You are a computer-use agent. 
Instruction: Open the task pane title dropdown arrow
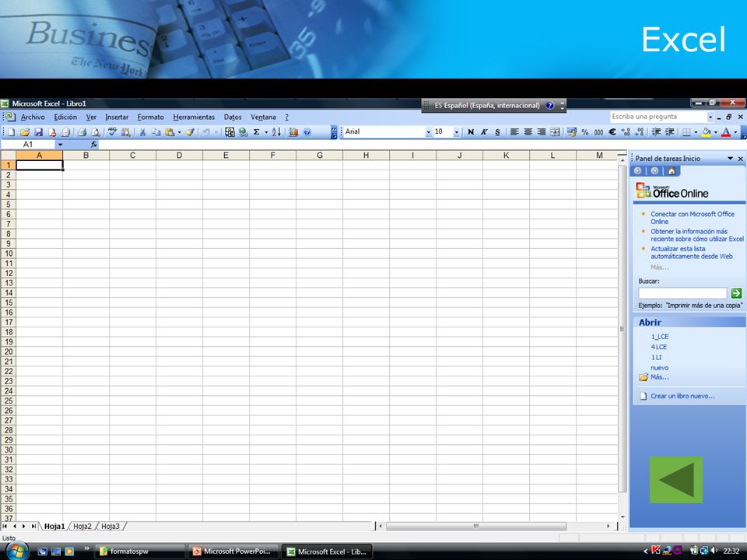click(x=730, y=158)
